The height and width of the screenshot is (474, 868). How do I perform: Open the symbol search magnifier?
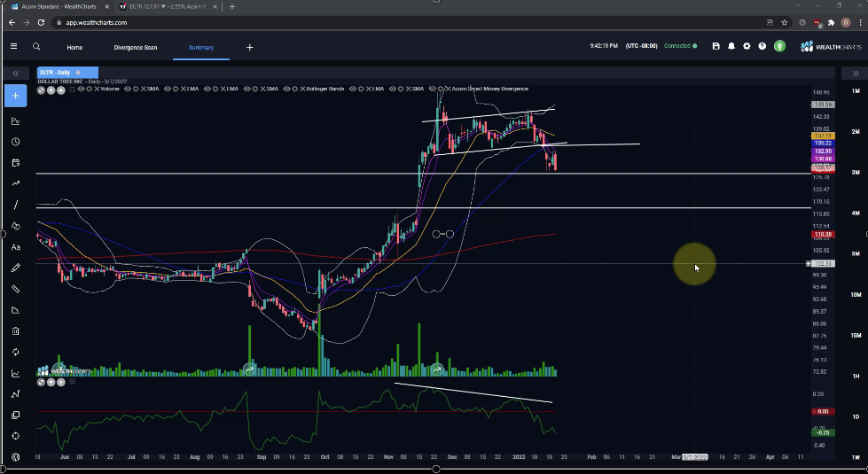click(x=36, y=46)
